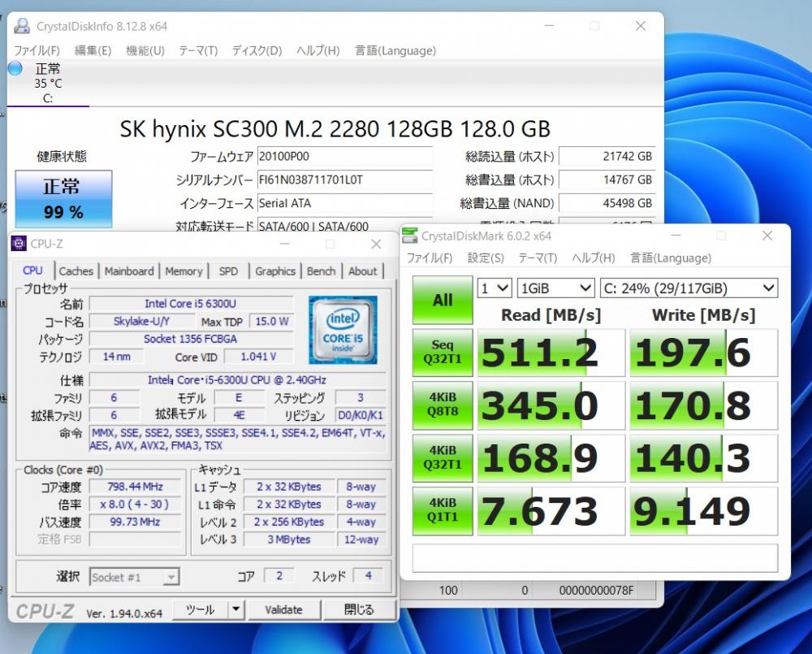
Task: Start the Seq Q32T1 benchmark
Action: (443, 353)
